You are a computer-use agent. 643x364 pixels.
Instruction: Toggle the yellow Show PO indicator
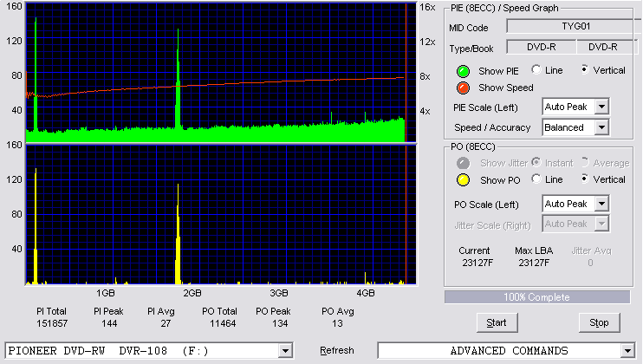tap(463, 180)
